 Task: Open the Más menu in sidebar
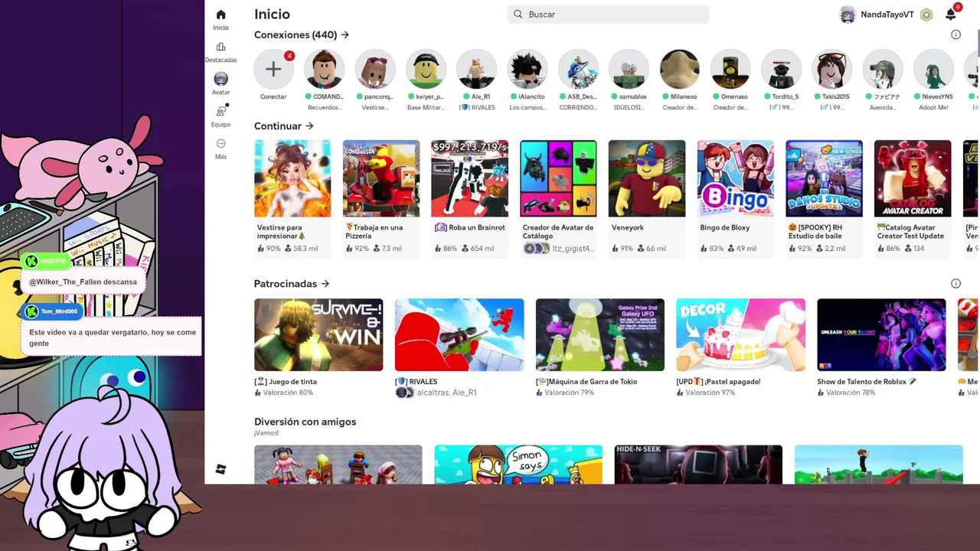(x=220, y=144)
